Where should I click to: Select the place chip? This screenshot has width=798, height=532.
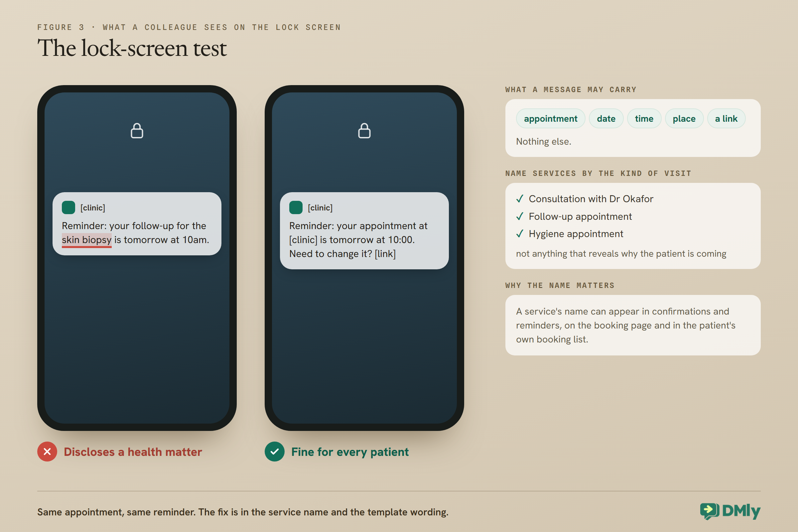684,118
